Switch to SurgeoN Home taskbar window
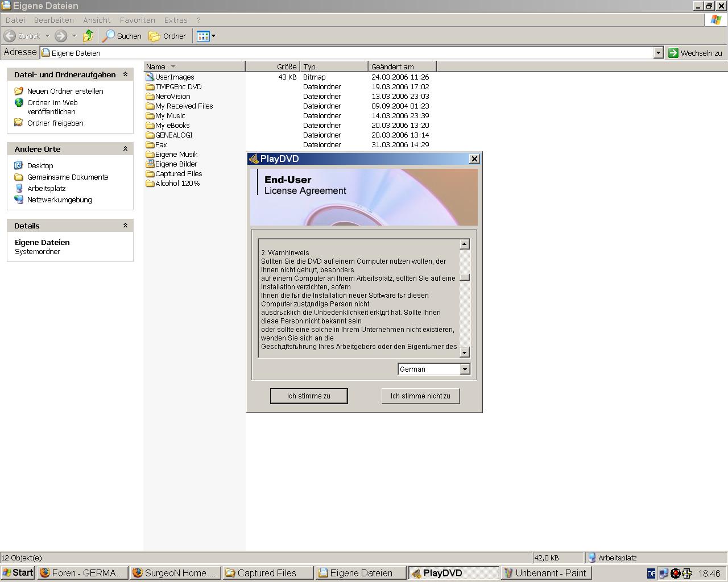 tap(175, 573)
